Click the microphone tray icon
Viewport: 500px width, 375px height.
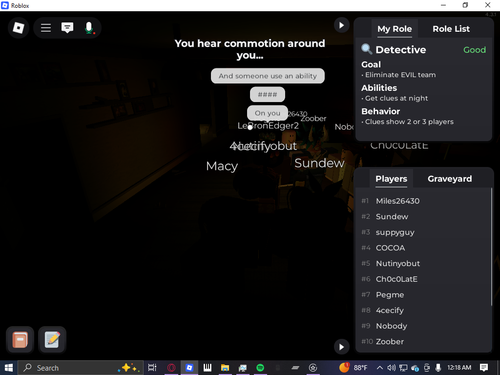point(438,368)
